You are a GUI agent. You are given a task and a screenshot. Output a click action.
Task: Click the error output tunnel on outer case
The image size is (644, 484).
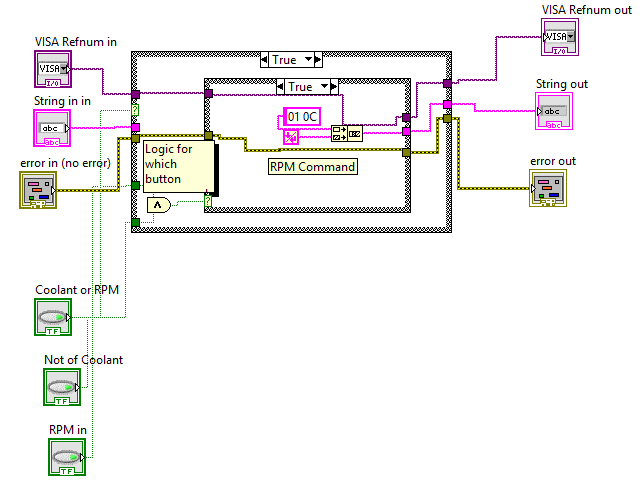coord(447,118)
